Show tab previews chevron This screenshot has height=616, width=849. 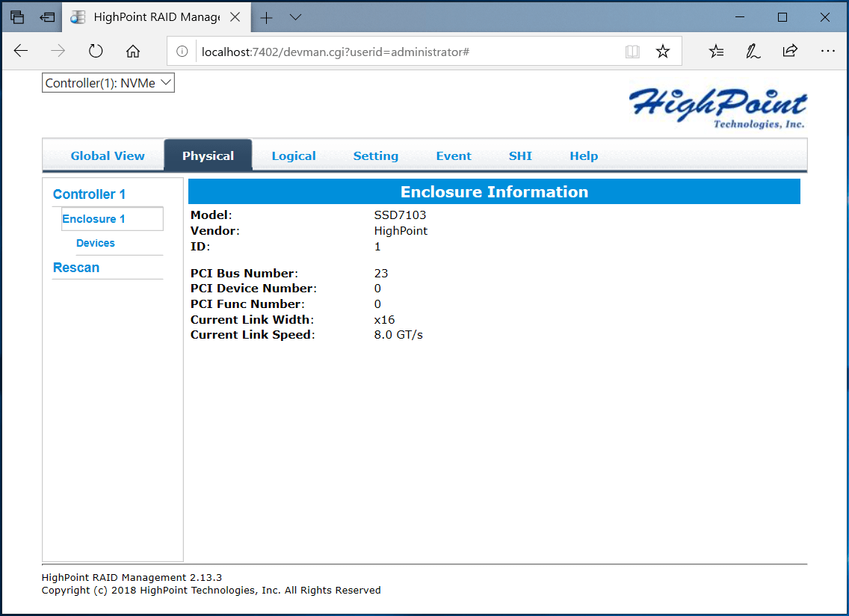click(x=295, y=17)
